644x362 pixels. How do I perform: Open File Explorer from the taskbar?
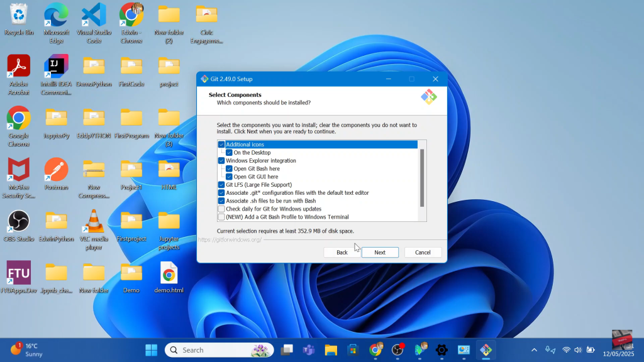(x=331, y=350)
